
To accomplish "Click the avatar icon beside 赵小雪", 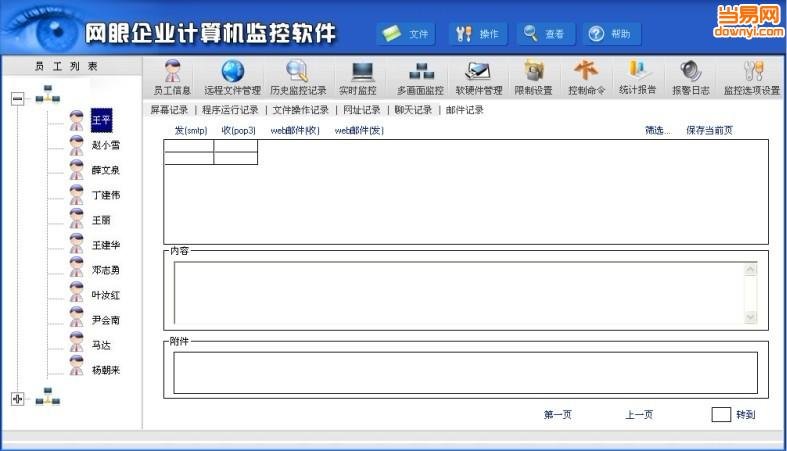I will pyautogui.click(x=76, y=145).
